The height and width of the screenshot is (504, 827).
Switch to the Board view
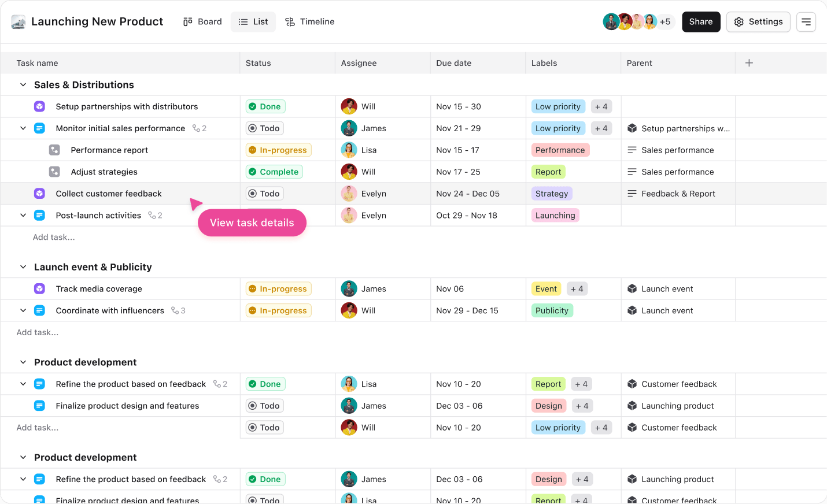pos(202,22)
